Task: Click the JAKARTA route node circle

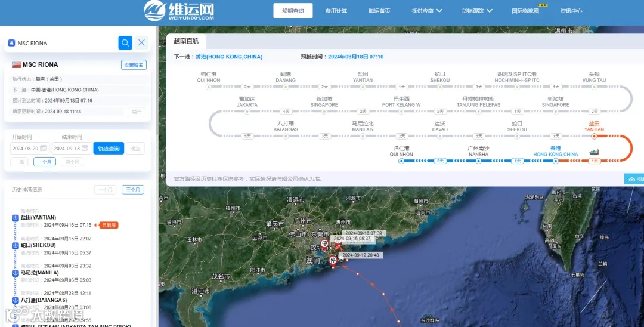Action: pyautogui.click(x=247, y=112)
